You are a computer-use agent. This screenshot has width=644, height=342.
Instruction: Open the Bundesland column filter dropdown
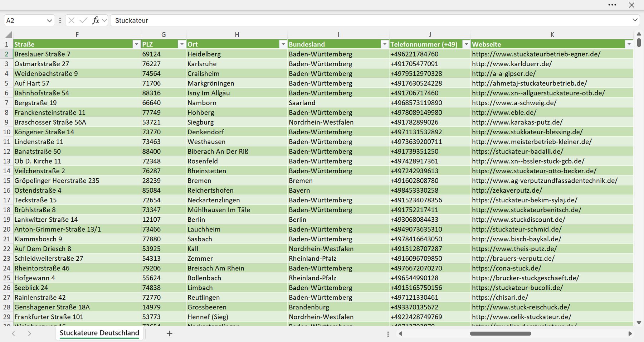click(385, 44)
